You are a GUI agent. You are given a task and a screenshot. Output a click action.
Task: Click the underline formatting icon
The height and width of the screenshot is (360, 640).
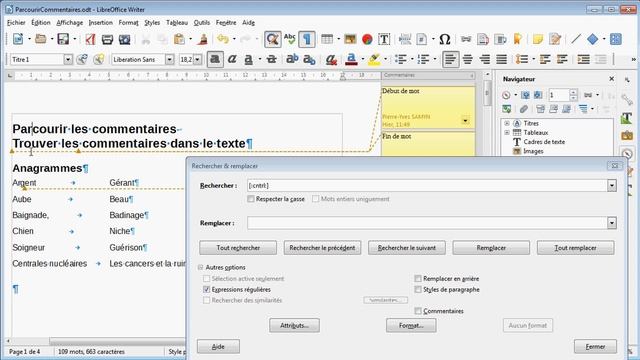tap(248, 60)
